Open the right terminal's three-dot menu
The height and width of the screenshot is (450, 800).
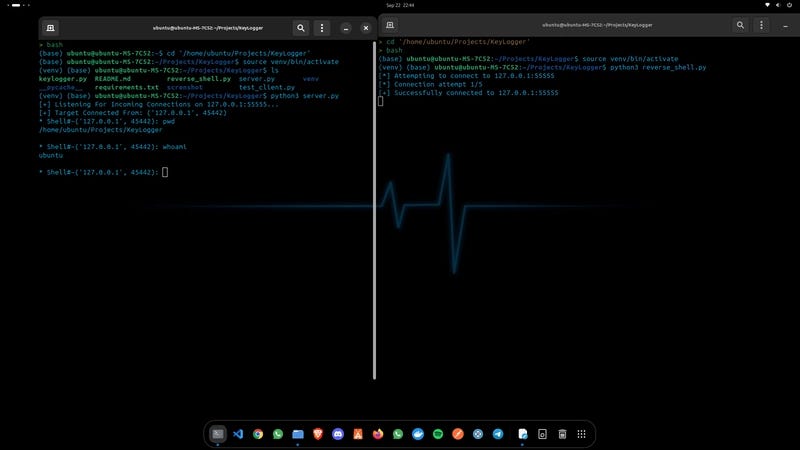[x=761, y=25]
